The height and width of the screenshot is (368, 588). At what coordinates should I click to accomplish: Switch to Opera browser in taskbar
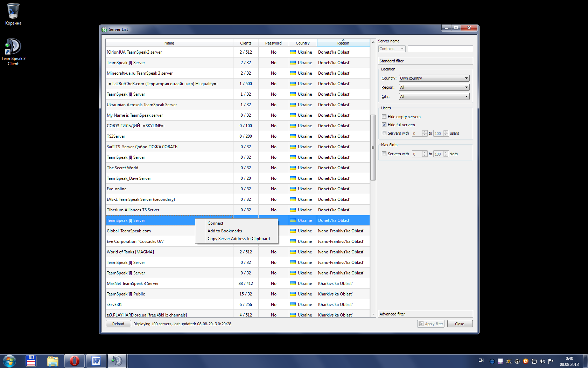click(x=75, y=361)
